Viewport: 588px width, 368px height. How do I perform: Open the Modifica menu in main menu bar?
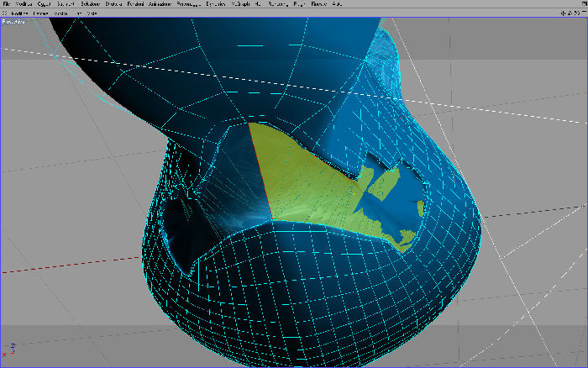pyautogui.click(x=24, y=3)
